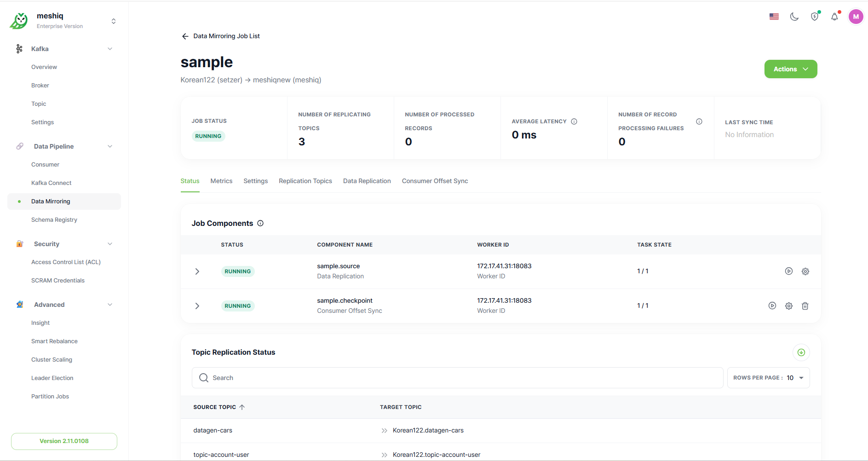Expand the sample.source component row
868x461 pixels.
coord(197,271)
